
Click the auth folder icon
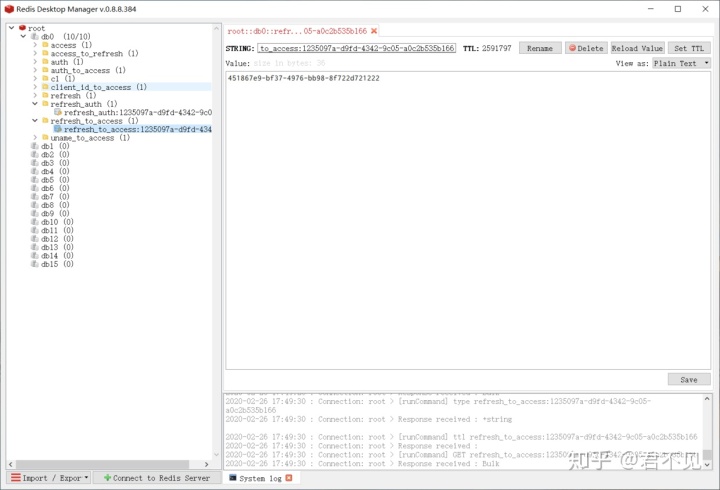[x=45, y=62]
